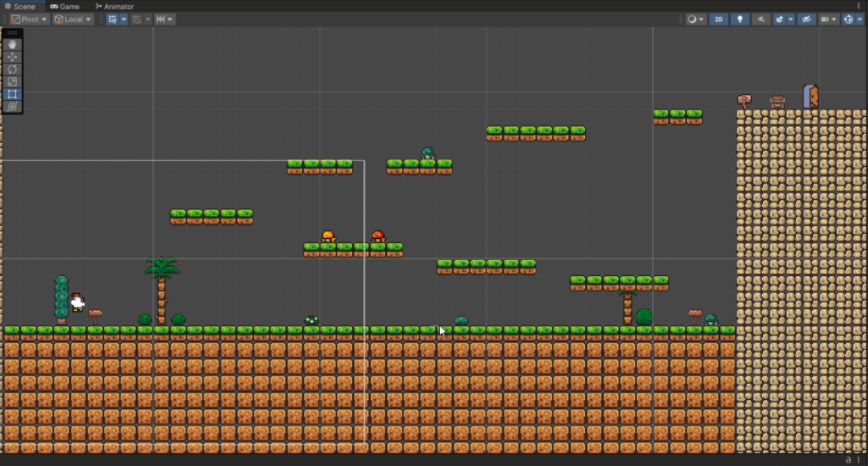Toggle grid visibility button

click(113, 19)
